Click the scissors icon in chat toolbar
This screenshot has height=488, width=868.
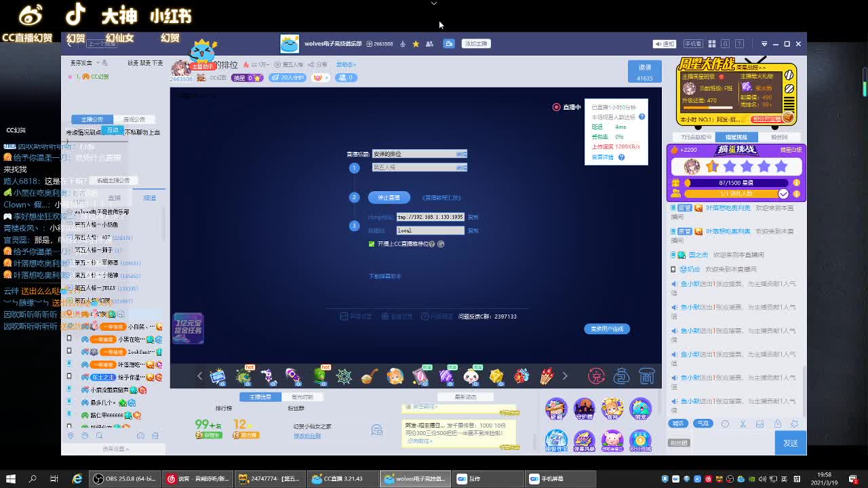point(743,424)
